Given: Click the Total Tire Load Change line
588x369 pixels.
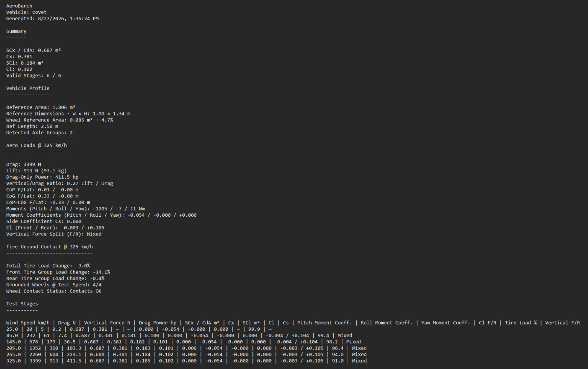Looking at the screenshot, I should [48, 266].
